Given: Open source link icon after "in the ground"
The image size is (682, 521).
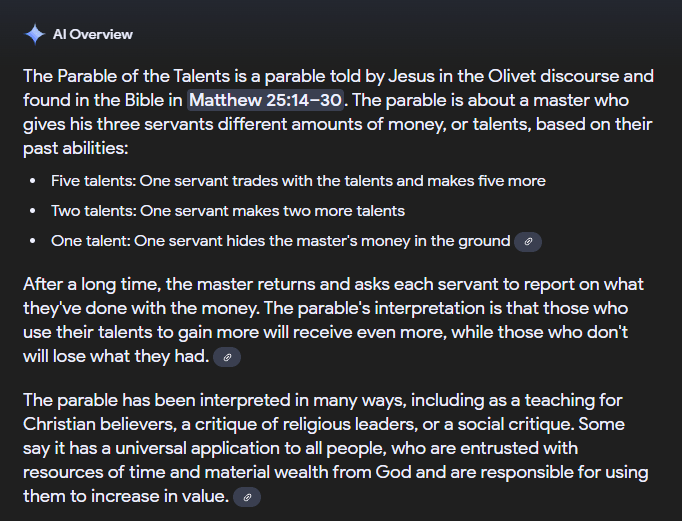Looking at the screenshot, I should [527, 241].
